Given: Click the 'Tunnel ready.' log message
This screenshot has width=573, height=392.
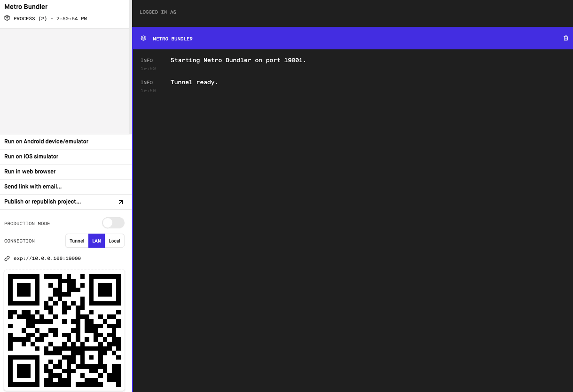Looking at the screenshot, I should (x=194, y=82).
